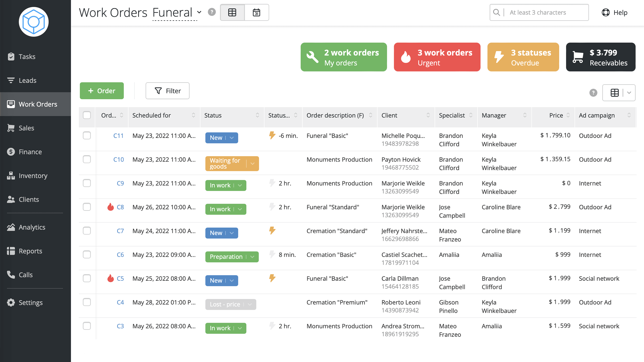Switch to table view icon in header
This screenshot has height=362, width=644.
pos(232,12)
